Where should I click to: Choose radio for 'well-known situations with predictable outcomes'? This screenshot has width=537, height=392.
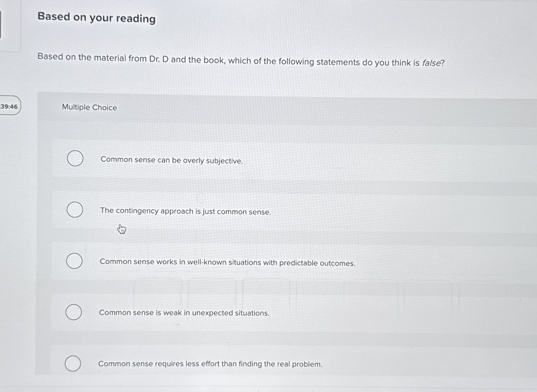[x=74, y=261]
